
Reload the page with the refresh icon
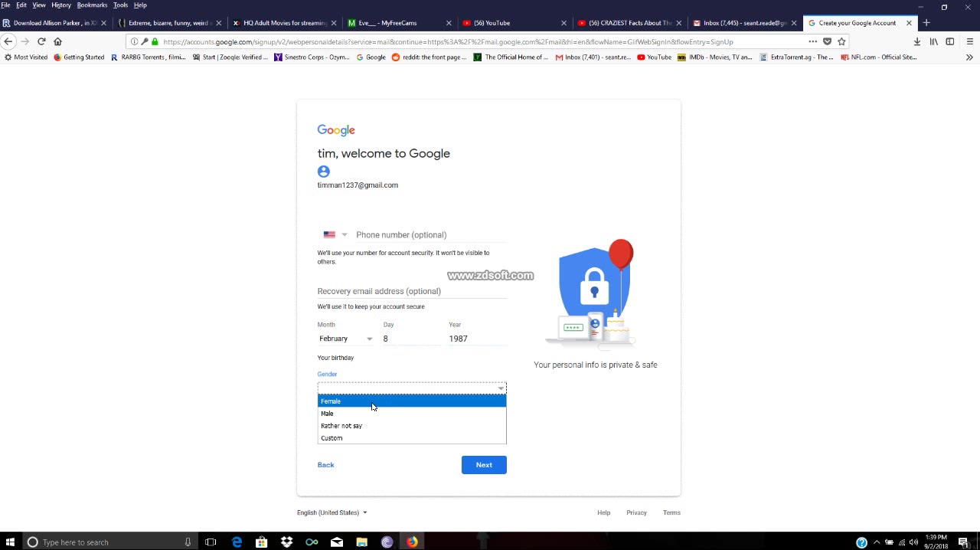41,41
